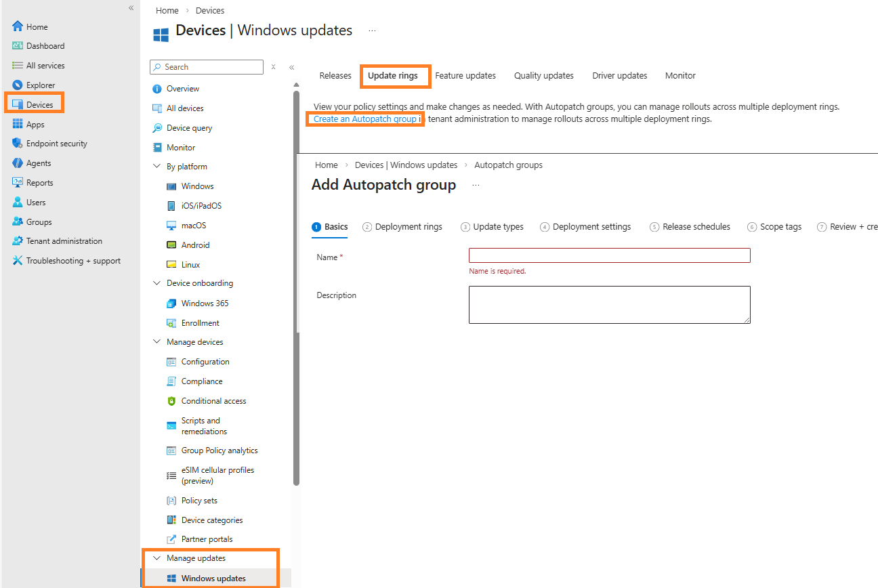This screenshot has width=878, height=588.
Task: Open the Releases tab
Action: point(335,76)
